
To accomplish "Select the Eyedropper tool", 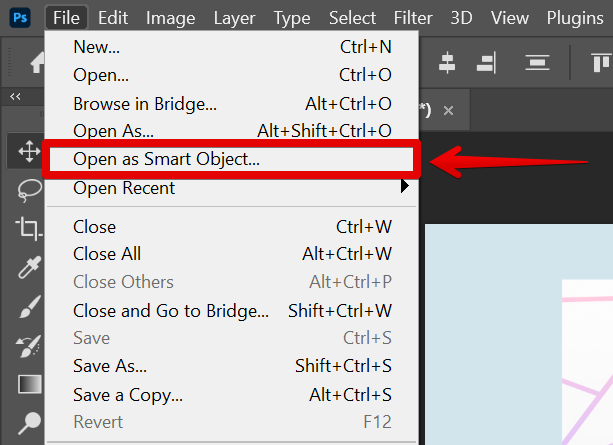I will [28, 268].
